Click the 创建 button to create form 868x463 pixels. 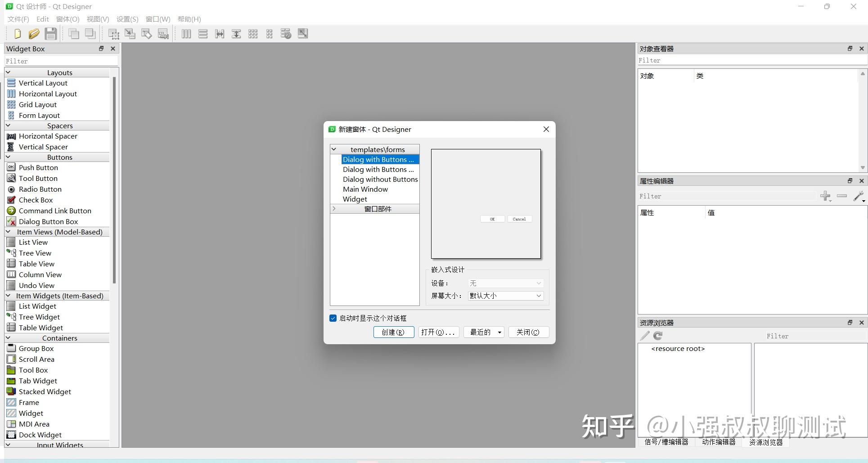click(393, 332)
